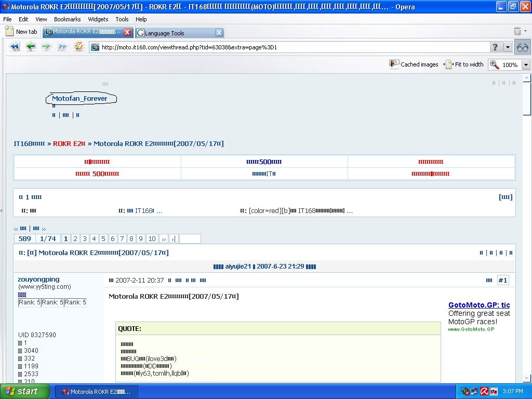Open the GotoMoto.GP ad link
The height and width of the screenshot is (399, 532).
[478, 305]
